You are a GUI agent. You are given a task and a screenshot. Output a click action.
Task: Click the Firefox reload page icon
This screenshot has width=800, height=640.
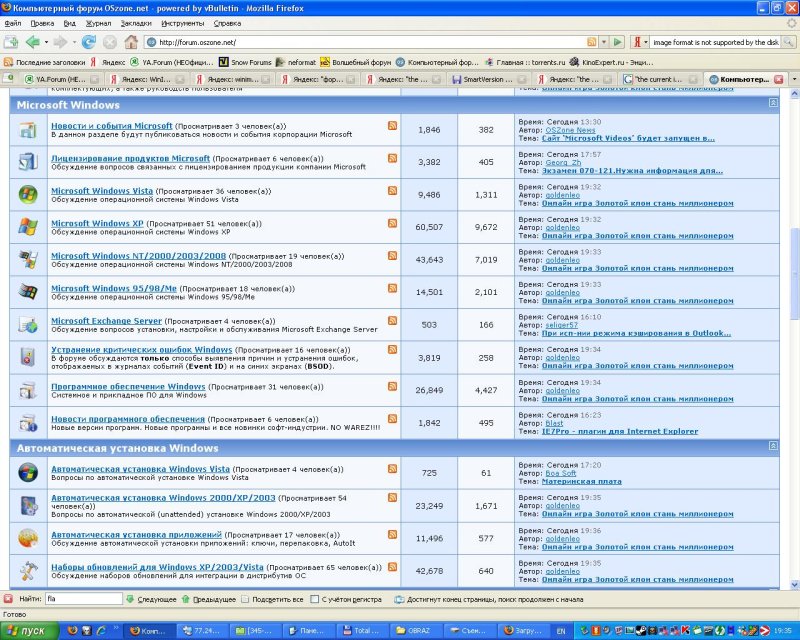[x=88, y=42]
